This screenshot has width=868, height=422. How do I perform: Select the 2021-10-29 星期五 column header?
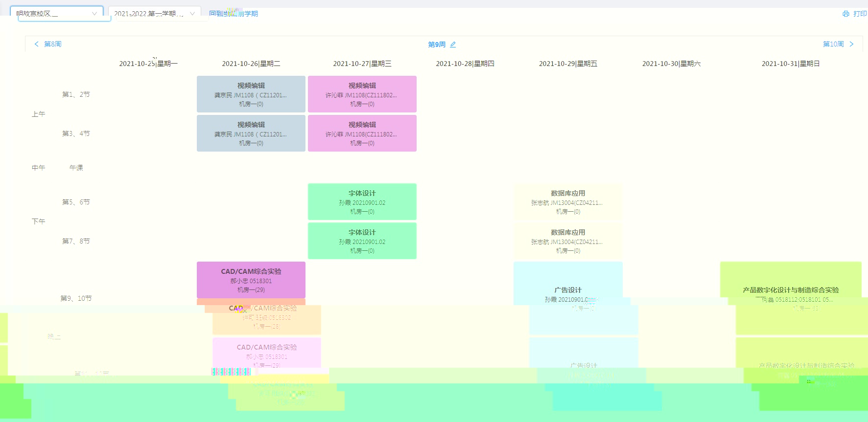coord(568,64)
